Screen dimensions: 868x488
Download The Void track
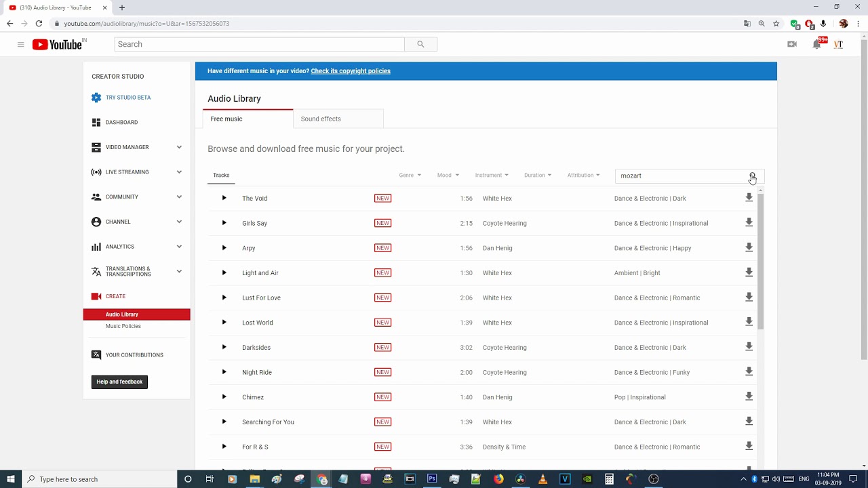click(x=749, y=198)
